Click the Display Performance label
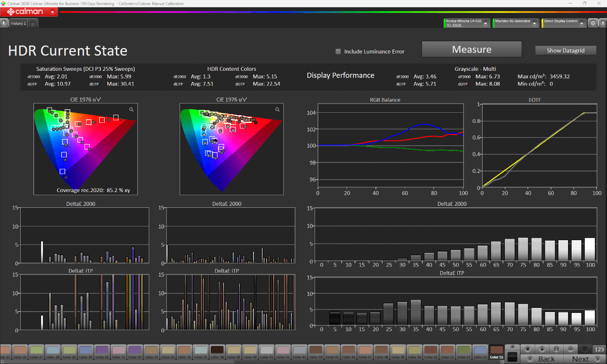The width and height of the screenshot is (607, 364). pyautogui.click(x=340, y=75)
